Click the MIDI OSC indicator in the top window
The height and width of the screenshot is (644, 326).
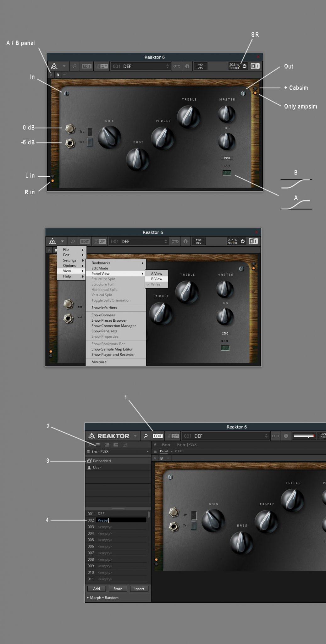[x=200, y=66]
